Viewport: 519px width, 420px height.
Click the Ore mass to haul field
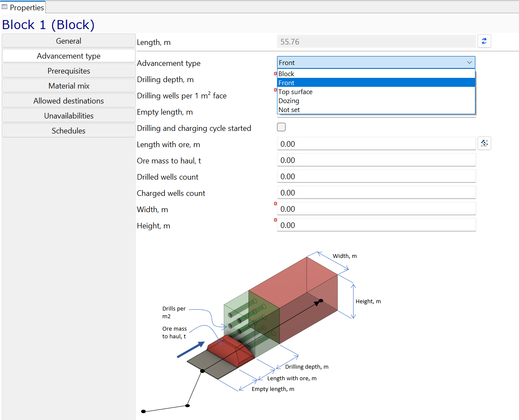click(376, 160)
